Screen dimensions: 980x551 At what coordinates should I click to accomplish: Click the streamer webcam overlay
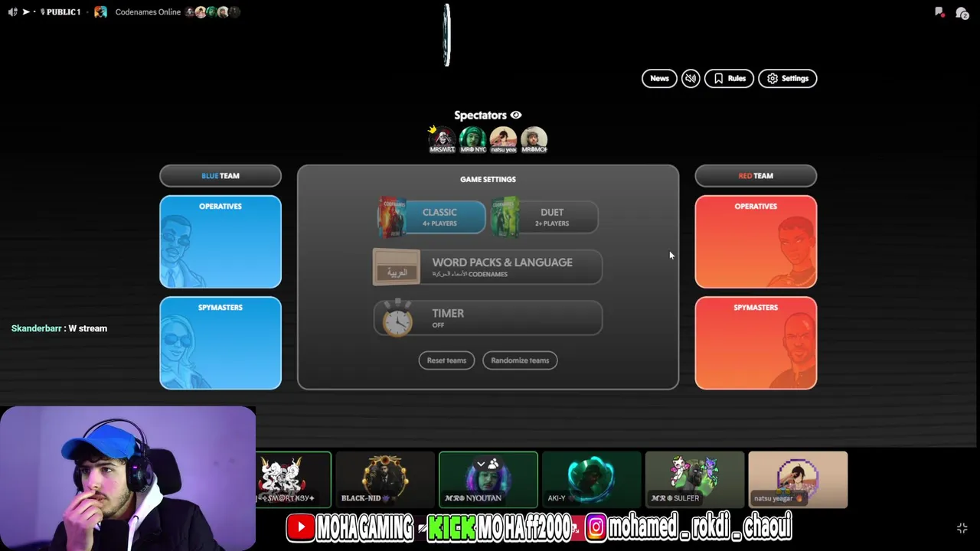tap(128, 478)
